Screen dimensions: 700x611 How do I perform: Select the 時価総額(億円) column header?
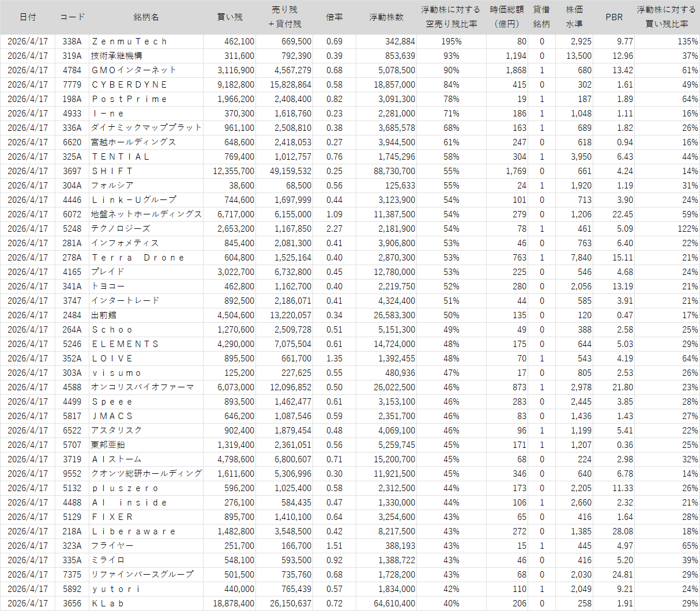507,17
